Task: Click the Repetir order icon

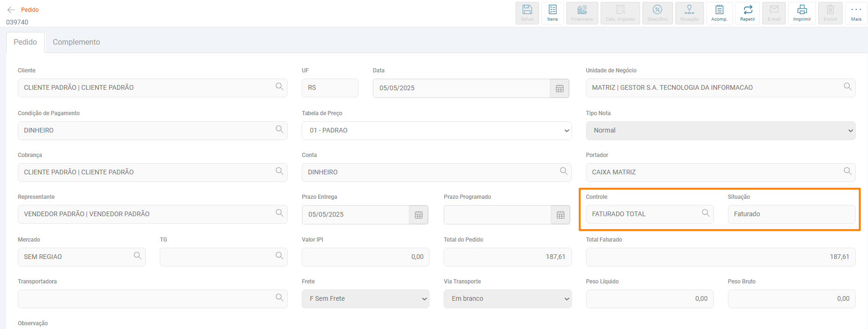Action: coord(747,13)
